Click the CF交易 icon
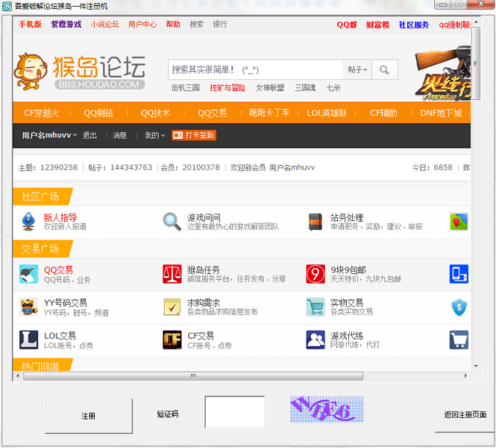Viewport: 496px width, 448px height. coord(172,340)
